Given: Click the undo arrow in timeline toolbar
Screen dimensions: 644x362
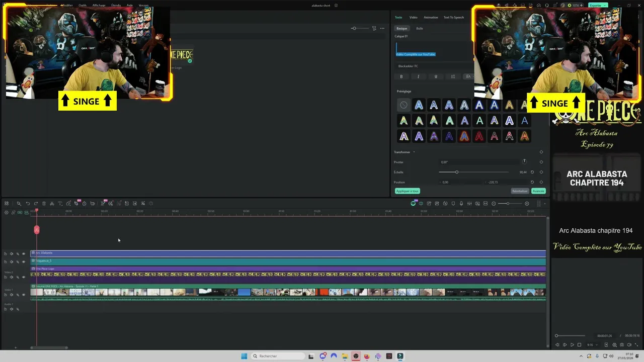Looking at the screenshot, I should [28, 204].
